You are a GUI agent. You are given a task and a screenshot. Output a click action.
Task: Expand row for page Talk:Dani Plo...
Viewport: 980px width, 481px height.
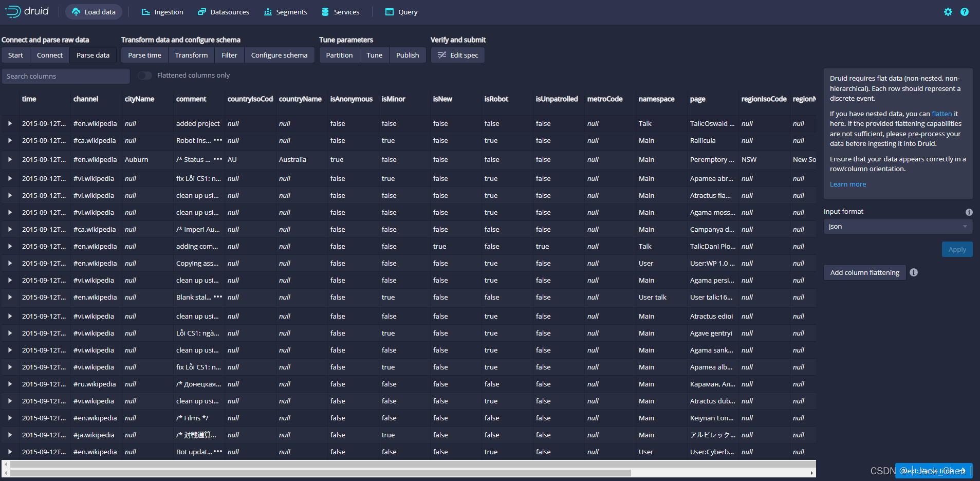click(x=10, y=246)
